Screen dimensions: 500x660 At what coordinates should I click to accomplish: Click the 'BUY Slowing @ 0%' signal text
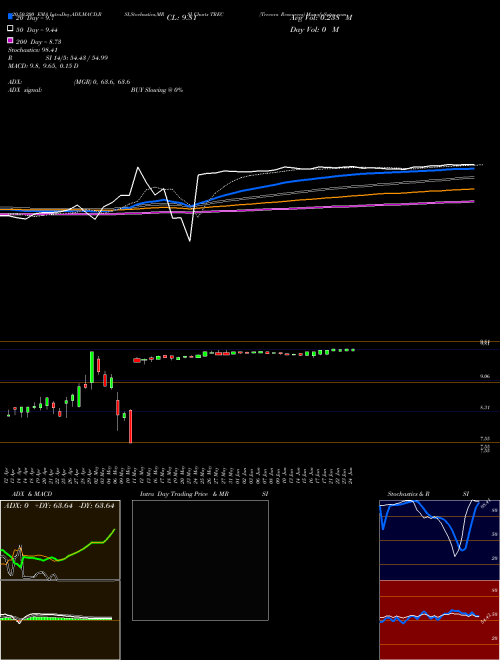pos(157,90)
